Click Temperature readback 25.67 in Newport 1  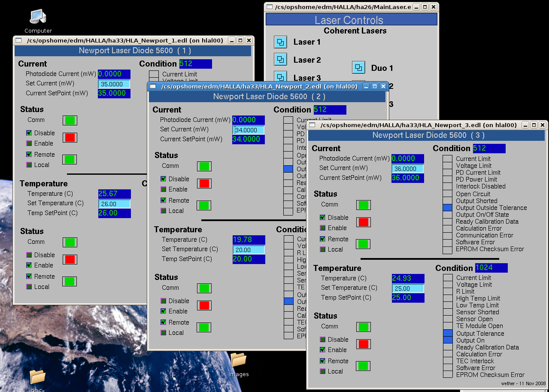click(114, 194)
